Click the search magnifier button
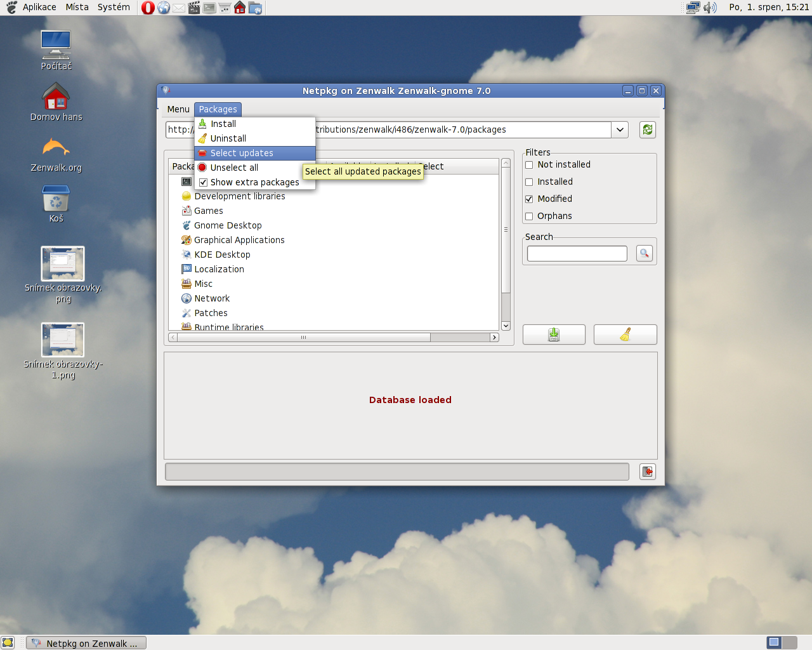Image resolution: width=812 pixels, height=650 pixels. (x=644, y=253)
